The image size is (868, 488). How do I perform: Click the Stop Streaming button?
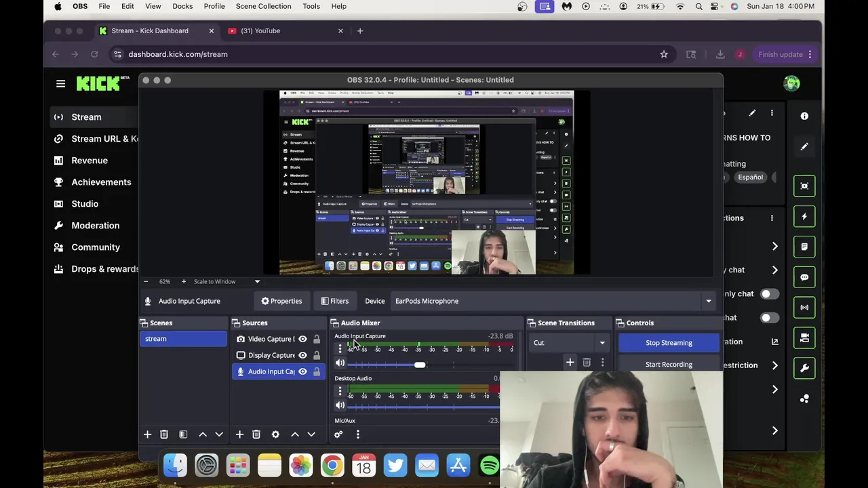tap(669, 343)
